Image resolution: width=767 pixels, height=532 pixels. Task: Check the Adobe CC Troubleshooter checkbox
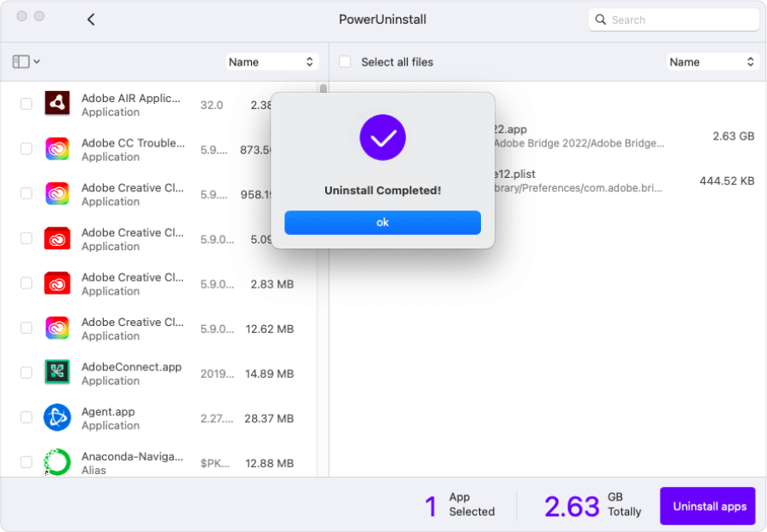[x=26, y=149]
